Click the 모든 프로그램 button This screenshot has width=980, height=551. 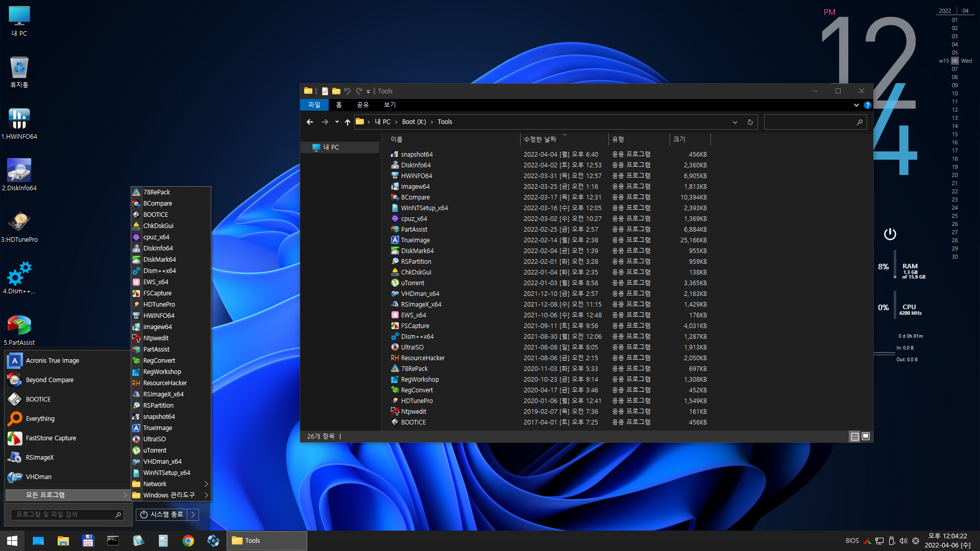[x=67, y=495]
